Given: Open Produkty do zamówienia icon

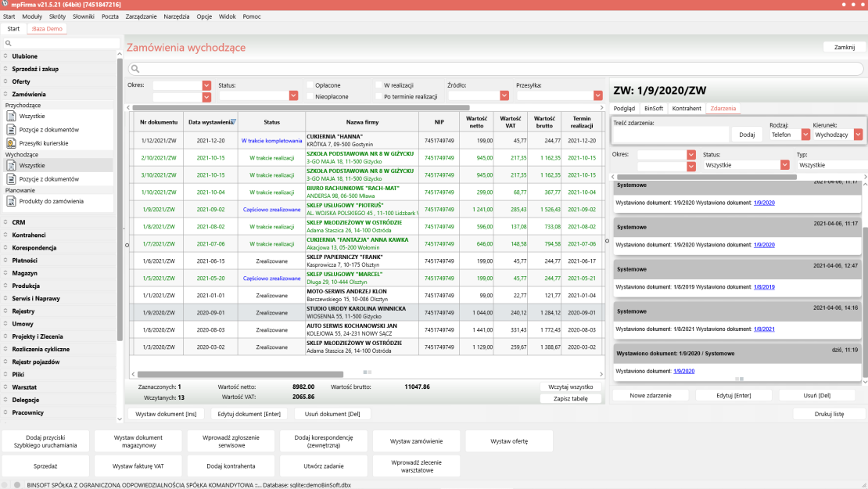Looking at the screenshot, I should [x=11, y=201].
